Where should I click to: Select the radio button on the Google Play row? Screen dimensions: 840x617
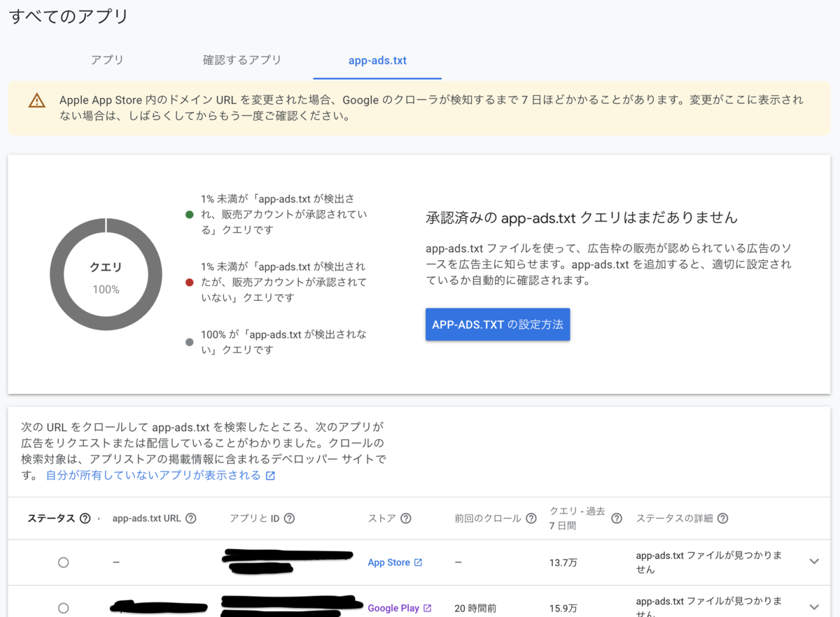coord(63,608)
